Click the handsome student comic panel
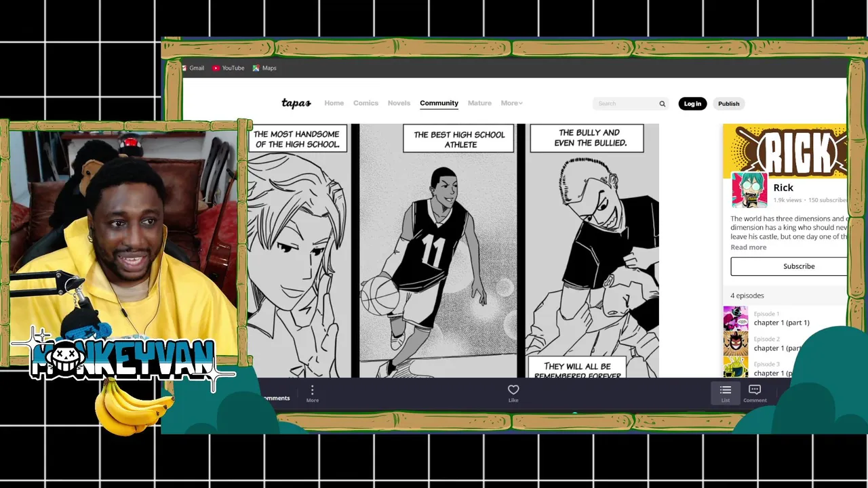 click(x=299, y=251)
